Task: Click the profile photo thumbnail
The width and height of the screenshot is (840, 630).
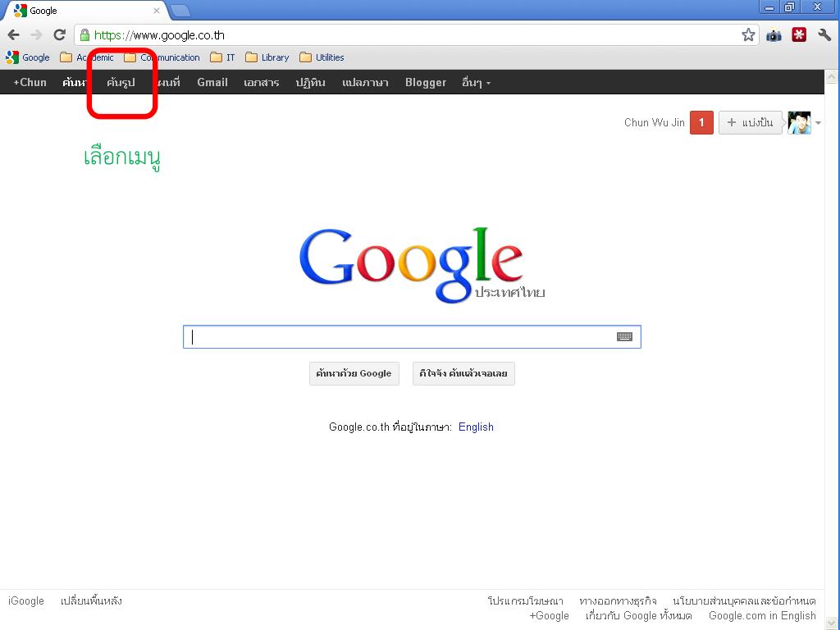Action: pyautogui.click(x=799, y=123)
